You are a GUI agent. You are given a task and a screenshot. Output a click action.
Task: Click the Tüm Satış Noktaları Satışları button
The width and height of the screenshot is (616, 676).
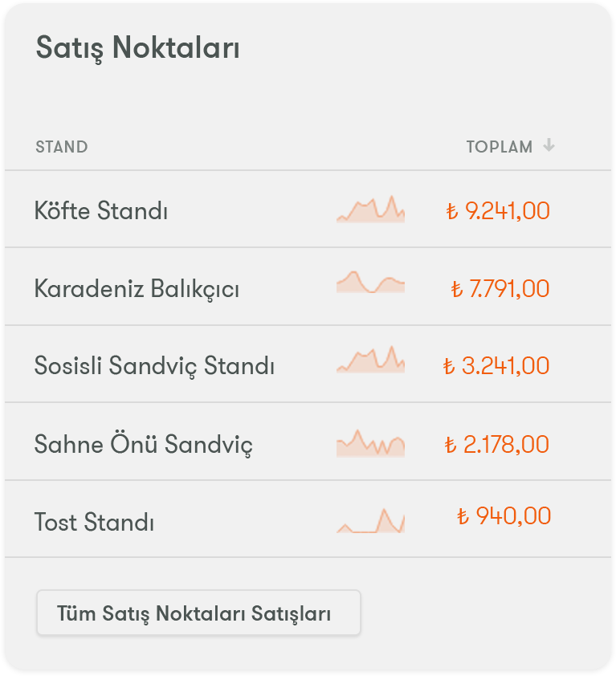point(198,613)
